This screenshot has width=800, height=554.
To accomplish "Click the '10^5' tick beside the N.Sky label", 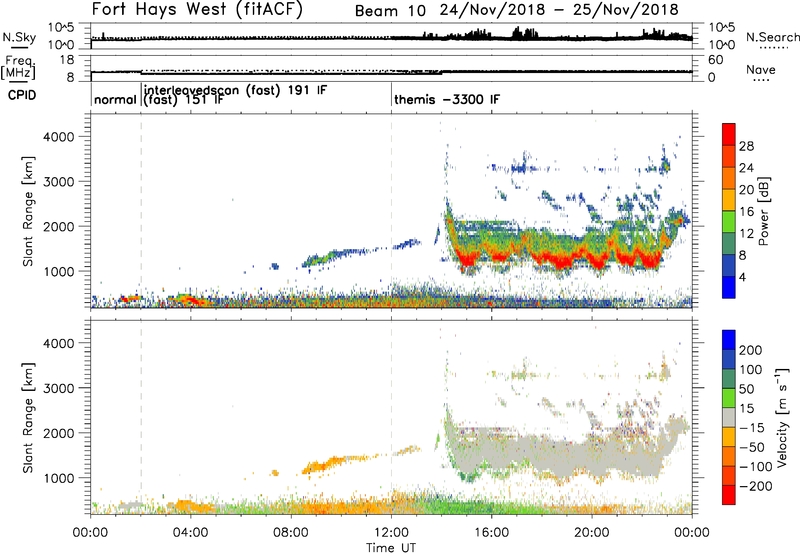I will [x=61, y=27].
